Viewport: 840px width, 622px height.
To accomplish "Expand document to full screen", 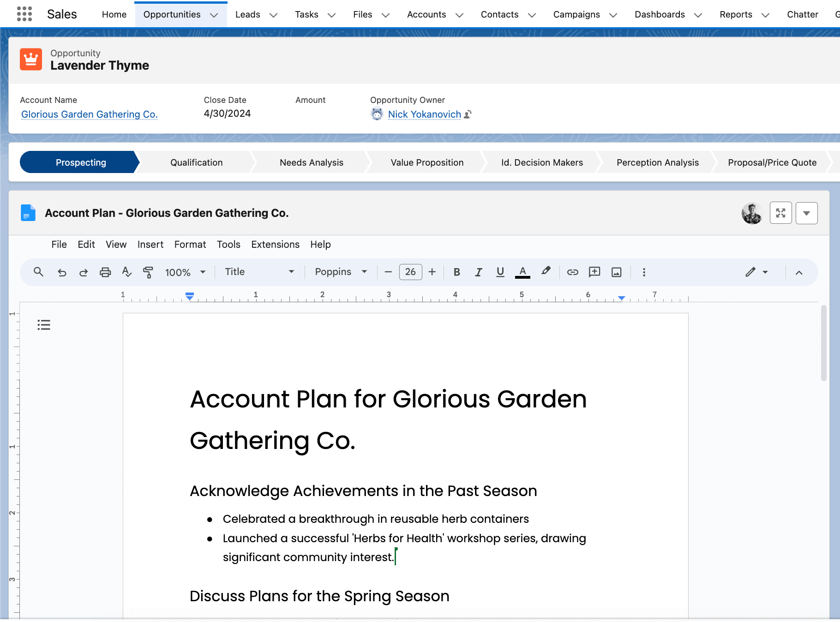I will tap(780, 213).
